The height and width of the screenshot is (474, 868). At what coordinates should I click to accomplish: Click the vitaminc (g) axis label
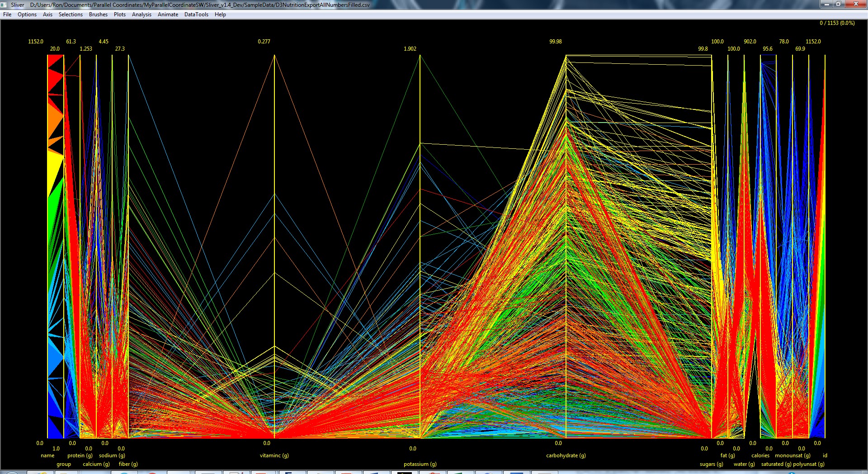(x=274, y=455)
